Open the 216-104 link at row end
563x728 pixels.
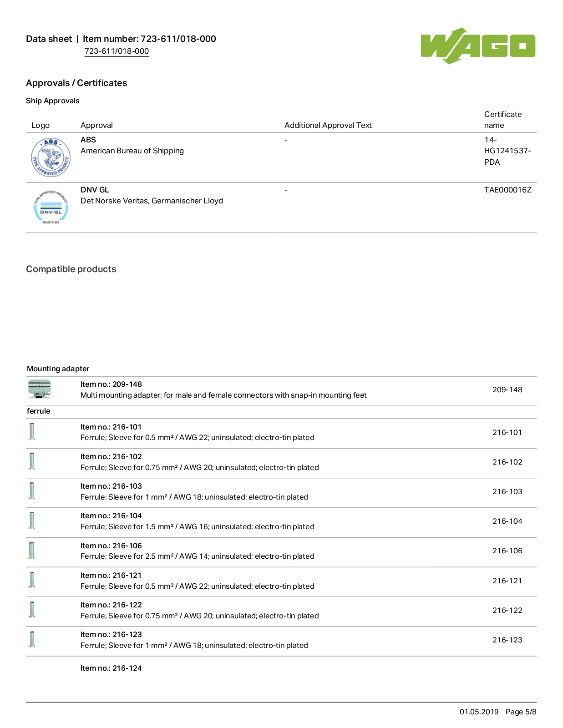tap(507, 521)
